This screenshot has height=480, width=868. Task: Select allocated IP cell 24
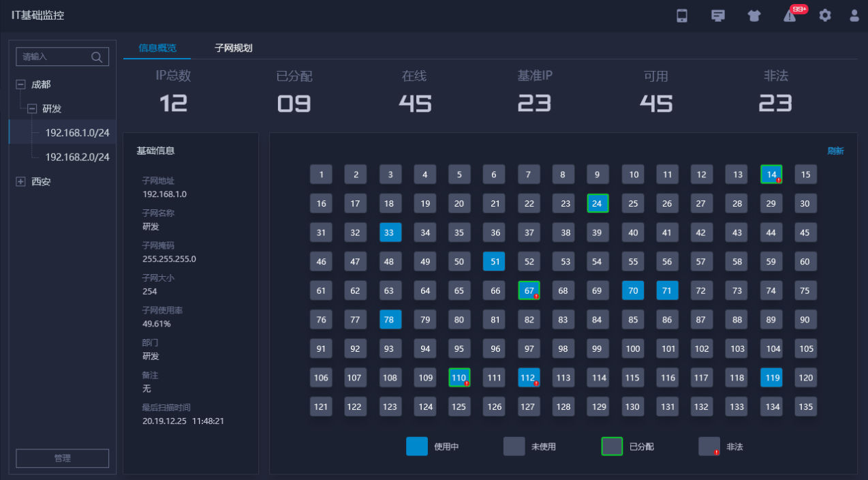[598, 203]
